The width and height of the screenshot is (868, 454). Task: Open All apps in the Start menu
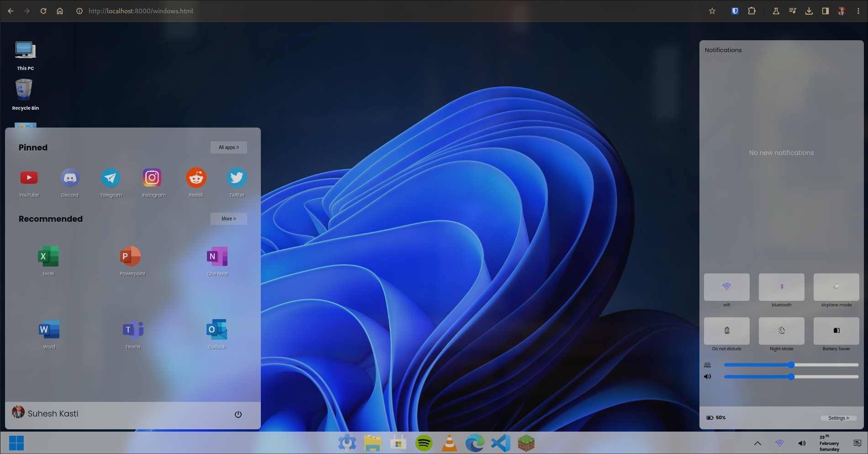pyautogui.click(x=228, y=147)
